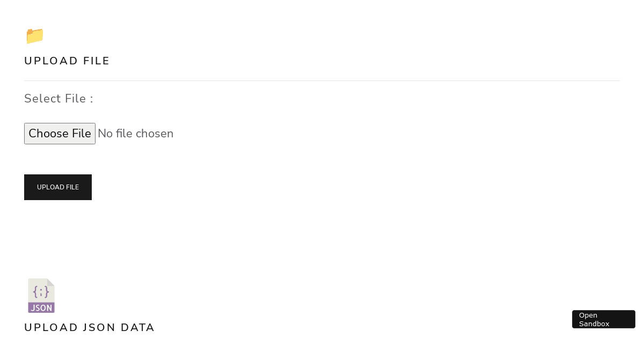
Task: Click the purple JSON badge on the file icon
Action: tap(41, 308)
